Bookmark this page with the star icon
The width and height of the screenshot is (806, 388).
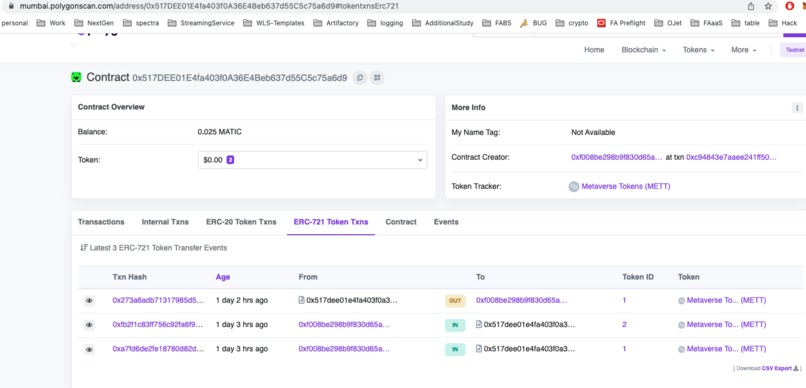click(768, 6)
